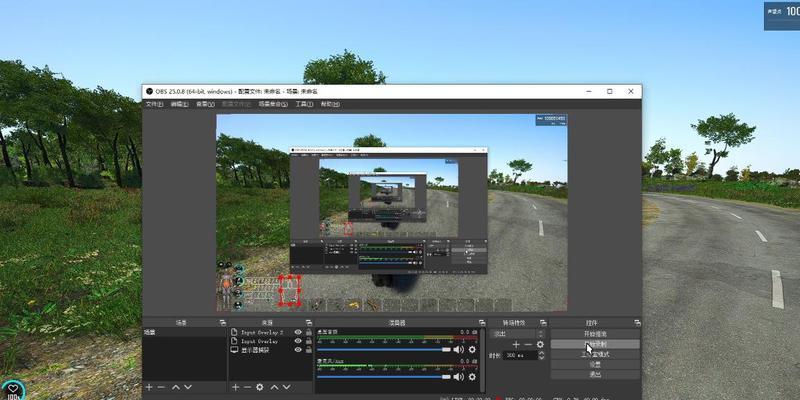Add a new scene with the plus icon
The width and height of the screenshot is (800, 400).
click(149, 387)
